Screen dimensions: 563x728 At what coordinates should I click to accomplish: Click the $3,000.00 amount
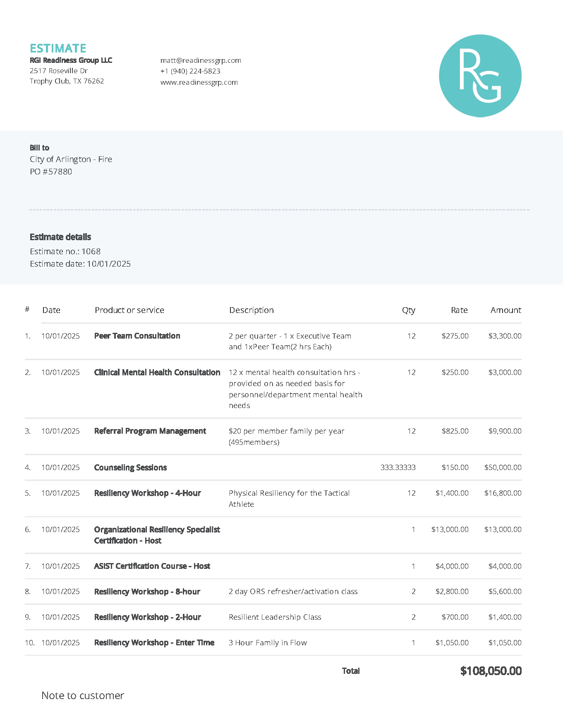[x=505, y=372]
